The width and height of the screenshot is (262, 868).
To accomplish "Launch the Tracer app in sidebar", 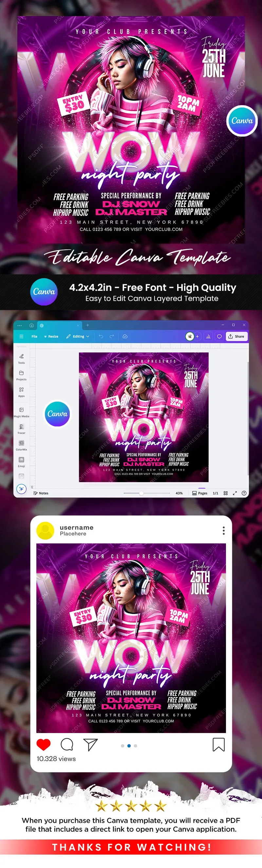I will point(21,428).
